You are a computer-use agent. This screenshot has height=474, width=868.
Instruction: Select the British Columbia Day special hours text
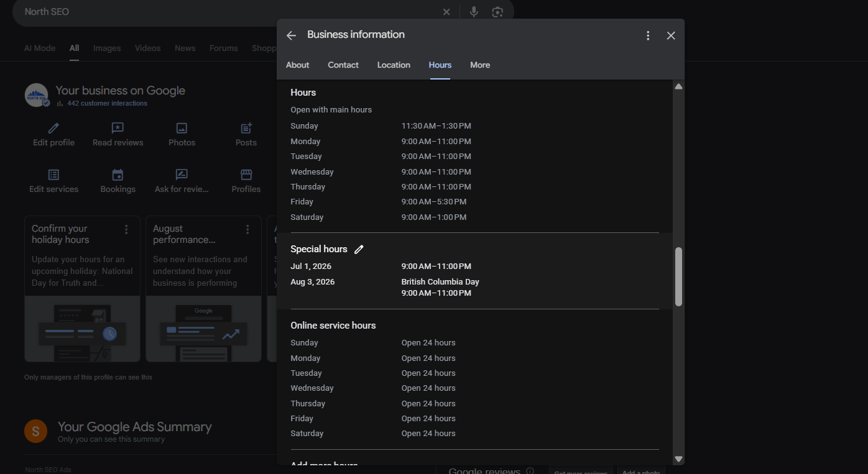[x=440, y=282]
